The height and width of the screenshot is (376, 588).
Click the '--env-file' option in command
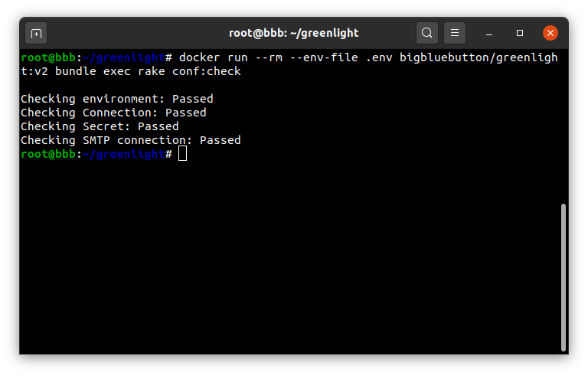324,57
